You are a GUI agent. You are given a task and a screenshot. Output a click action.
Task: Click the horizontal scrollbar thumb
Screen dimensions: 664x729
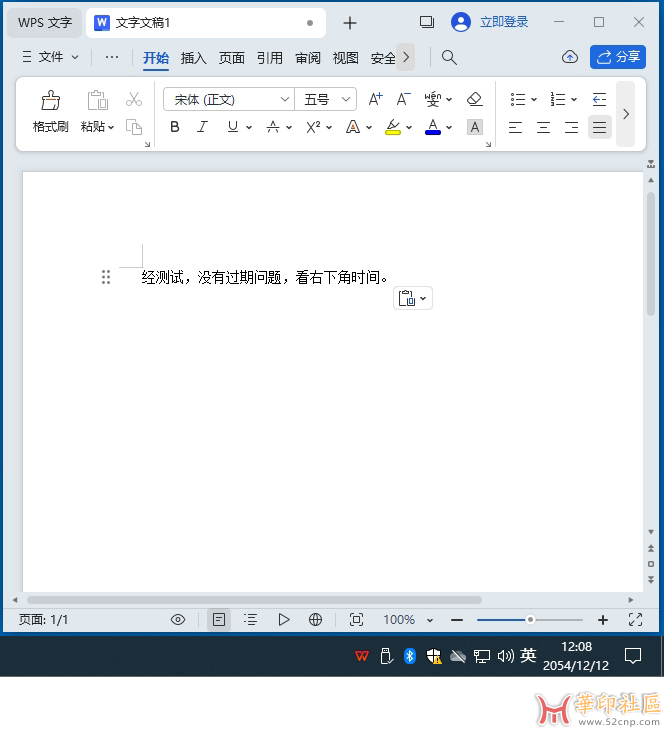pos(254,600)
